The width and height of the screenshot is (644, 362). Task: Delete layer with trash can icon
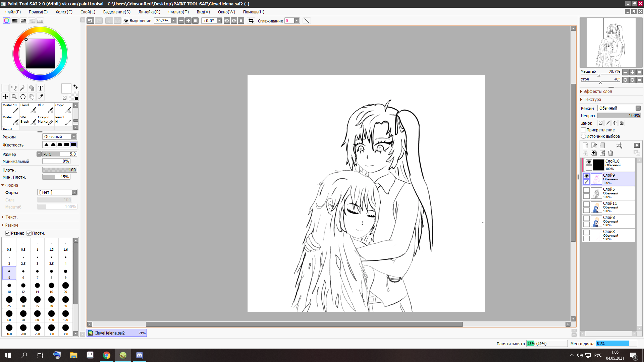(610, 153)
